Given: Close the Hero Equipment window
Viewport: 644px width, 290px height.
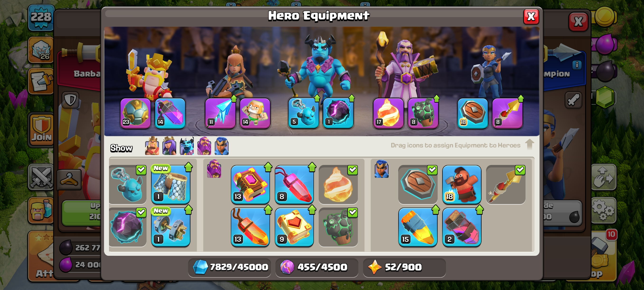Looking at the screenshot, I should pyautogui.click(x=531, y=17).
